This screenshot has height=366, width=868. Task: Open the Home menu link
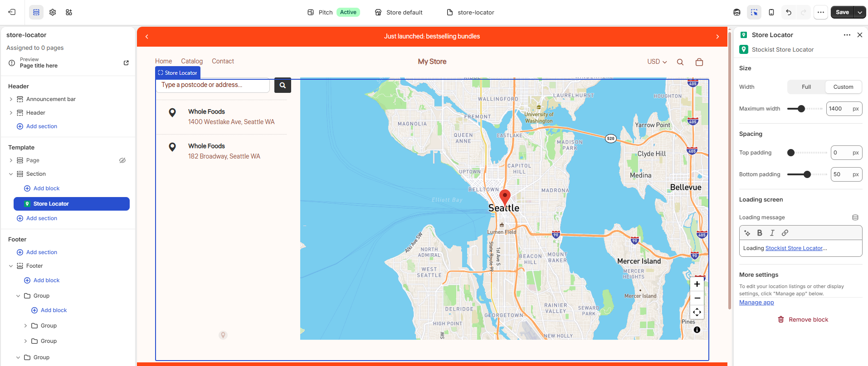click(x=164, y=61)
